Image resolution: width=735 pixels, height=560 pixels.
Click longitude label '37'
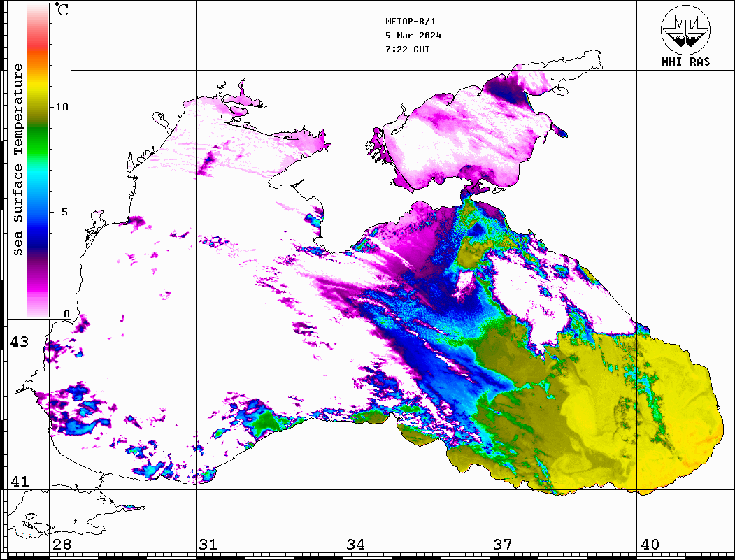pos(503,545)
